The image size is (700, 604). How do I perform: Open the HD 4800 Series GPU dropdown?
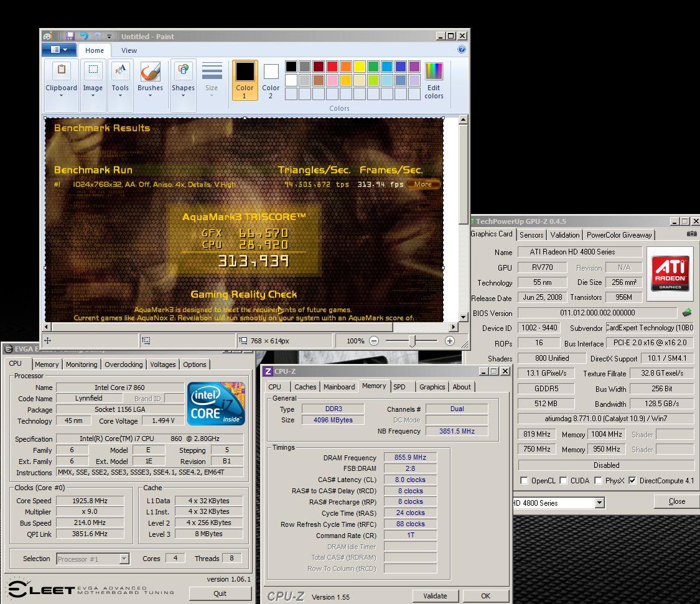pyautogui.click(x=600, y=503)
